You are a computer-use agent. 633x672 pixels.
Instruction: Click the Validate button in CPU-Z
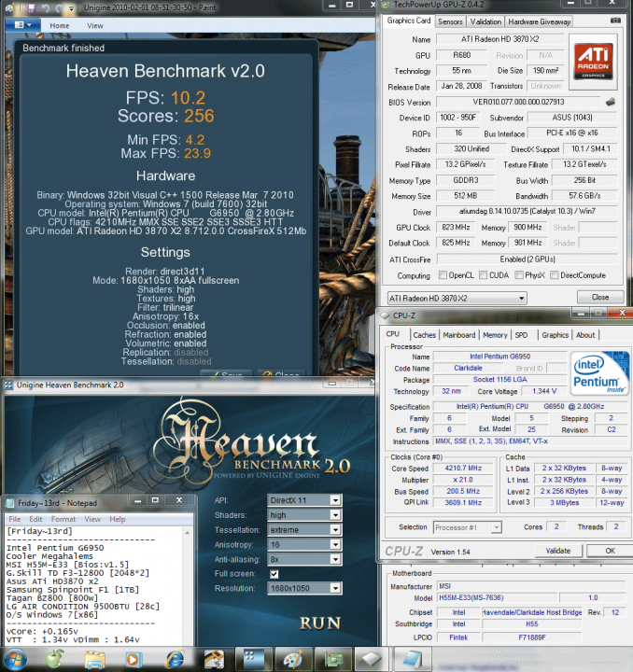coord(558,551)
